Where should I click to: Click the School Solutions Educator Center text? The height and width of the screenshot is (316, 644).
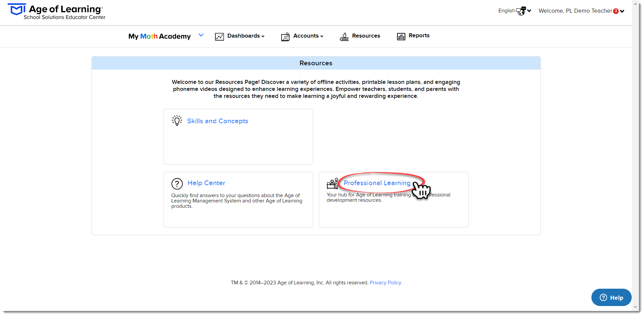click(65, 17)
